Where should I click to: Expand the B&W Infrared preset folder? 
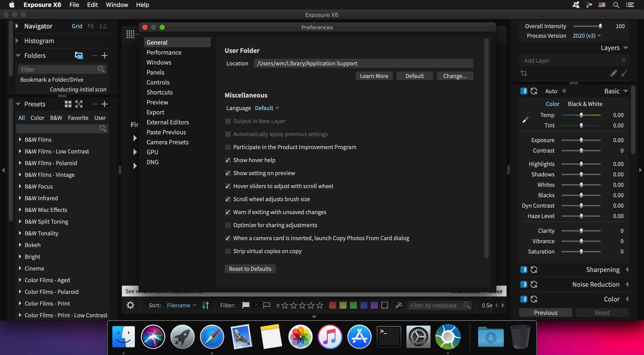pos(20,198)
